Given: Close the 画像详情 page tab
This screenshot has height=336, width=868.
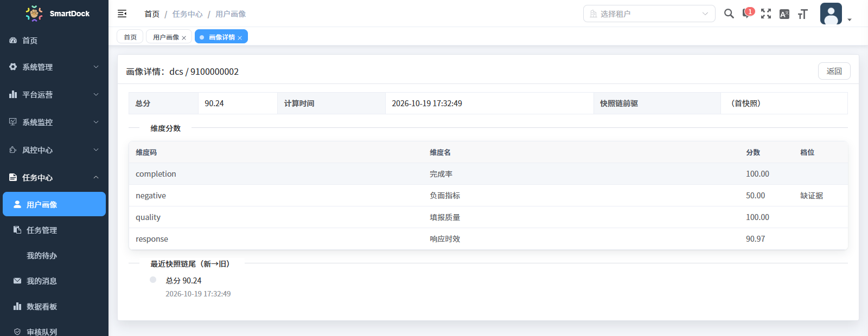Looking at the screenshot, I should (240, 38).
